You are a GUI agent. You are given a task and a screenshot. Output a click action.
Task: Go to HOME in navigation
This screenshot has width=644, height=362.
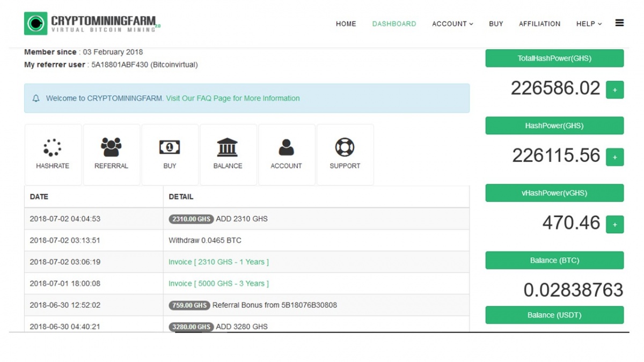pos(346,24)
